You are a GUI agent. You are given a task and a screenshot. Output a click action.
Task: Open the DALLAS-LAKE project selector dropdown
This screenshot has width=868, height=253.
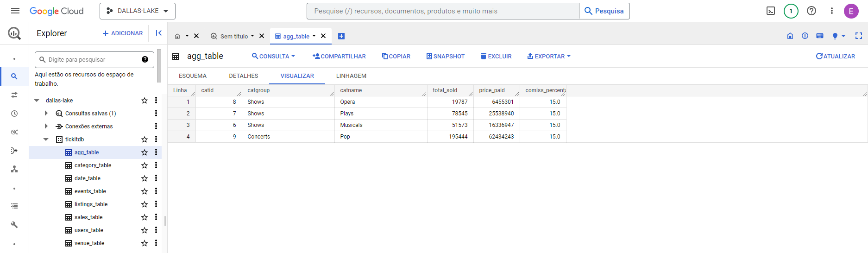tap(138, 11)
